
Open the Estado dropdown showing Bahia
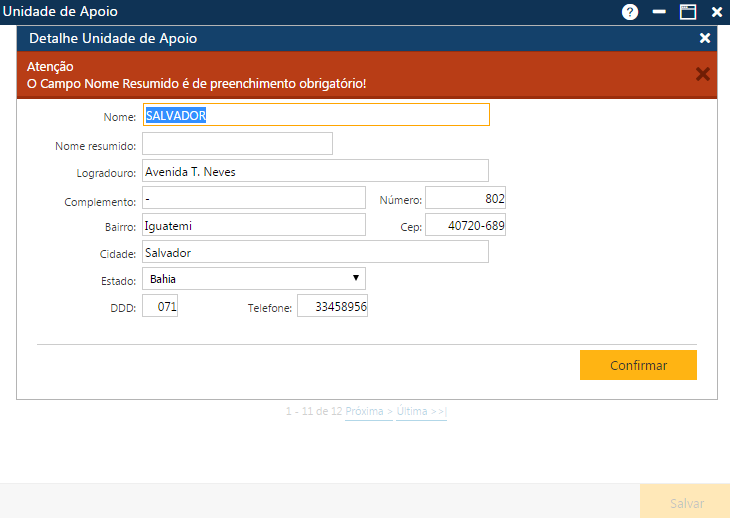(254, 279)
